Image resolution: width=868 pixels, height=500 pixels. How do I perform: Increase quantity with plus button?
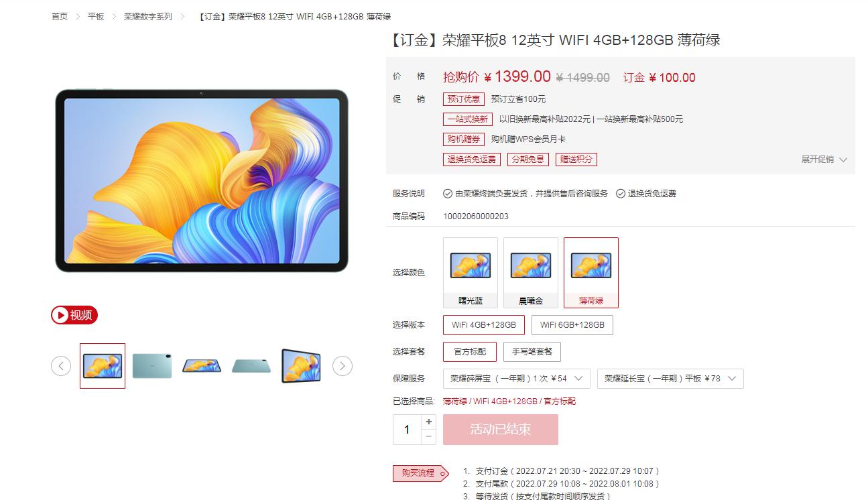[x=429, y=422]
